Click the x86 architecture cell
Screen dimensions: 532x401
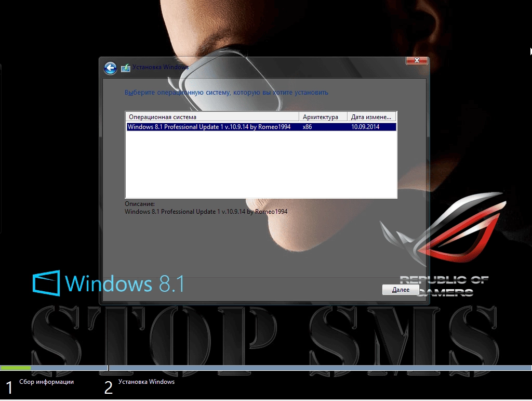click(x=307, y=127)
